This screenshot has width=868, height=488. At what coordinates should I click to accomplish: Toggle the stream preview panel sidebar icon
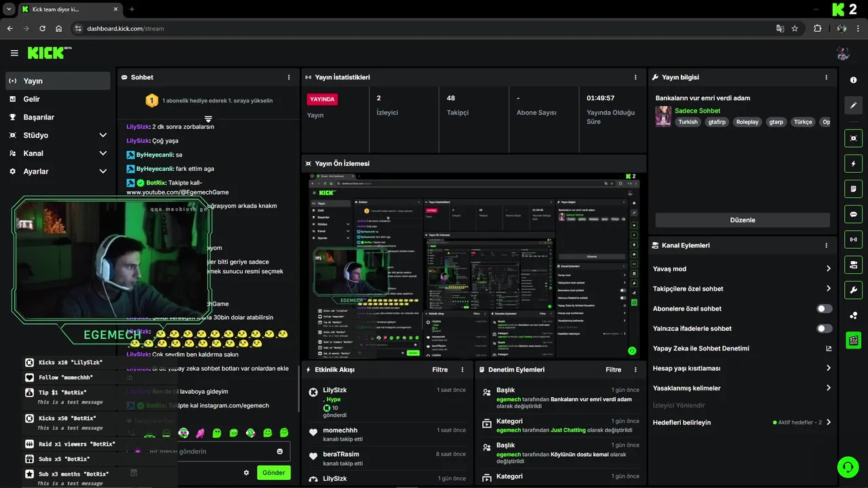click(x=853, y=138)
